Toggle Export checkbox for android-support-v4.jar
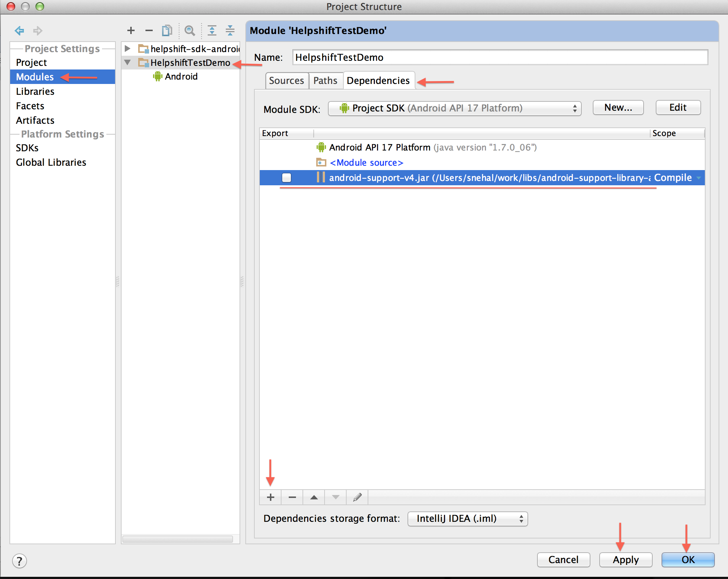The width and height of the screenshot is (728, 579). [287, 178]
